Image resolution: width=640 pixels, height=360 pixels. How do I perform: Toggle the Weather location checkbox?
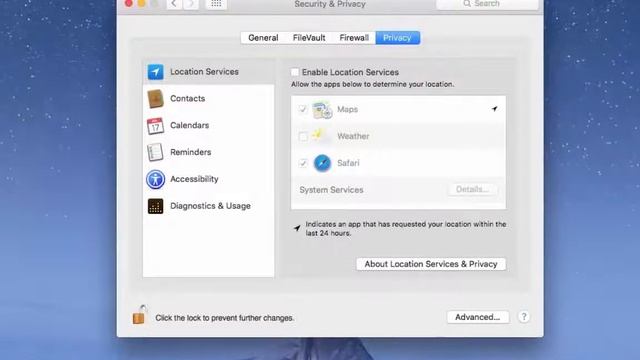303,136
